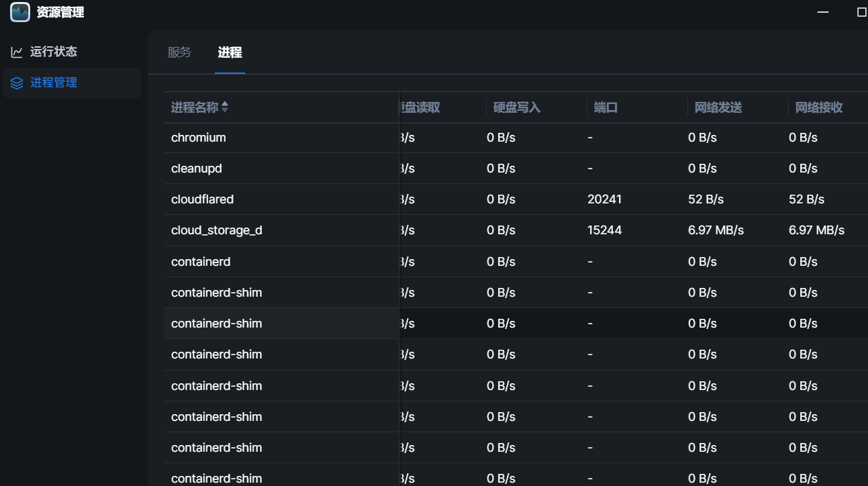The height and width of the screenshot is (486, 868).
Task: Click port value 15244
Action: pyautogui.click(x=604, y=230)
